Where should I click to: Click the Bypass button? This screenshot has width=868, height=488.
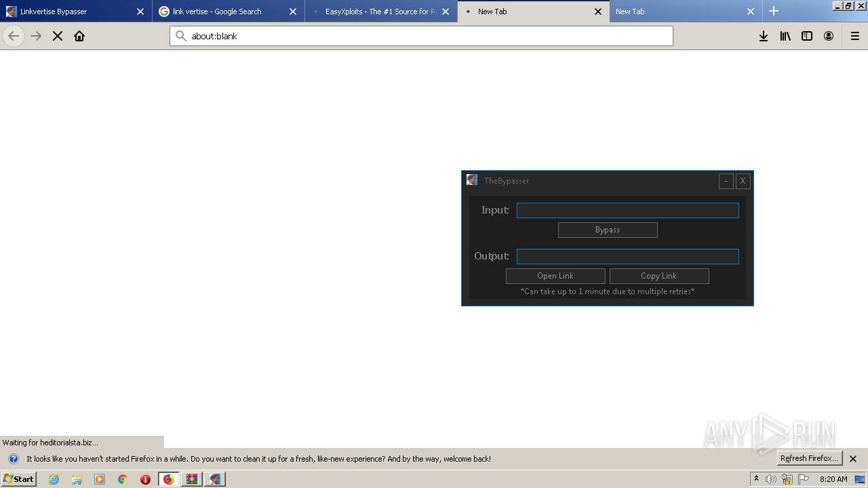(x=608, y=230)
